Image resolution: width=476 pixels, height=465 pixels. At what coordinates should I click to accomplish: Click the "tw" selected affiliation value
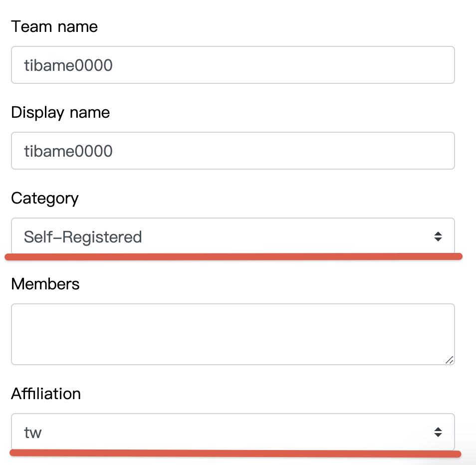point(33,432)
